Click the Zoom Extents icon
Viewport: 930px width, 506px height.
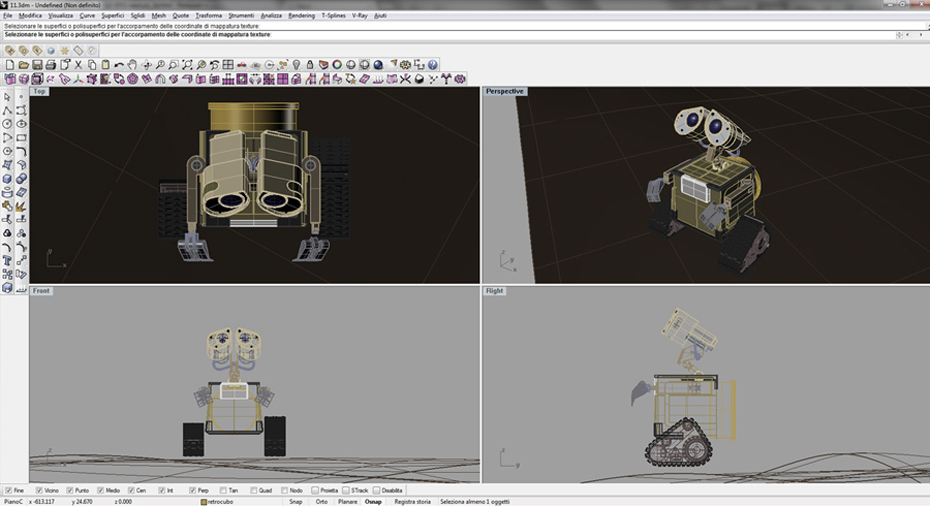tap(187, 65)
